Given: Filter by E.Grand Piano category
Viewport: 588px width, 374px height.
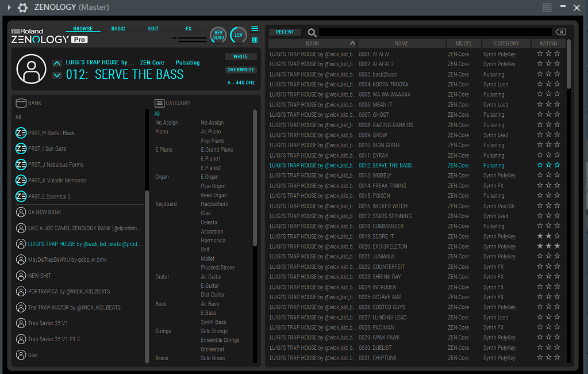Looking at the screenshot, I should (217, 150).
